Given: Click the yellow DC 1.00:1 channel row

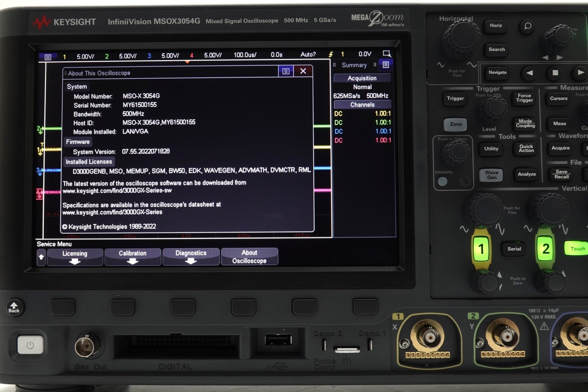Looking at the screenshot, I should [x=363, y=114].
